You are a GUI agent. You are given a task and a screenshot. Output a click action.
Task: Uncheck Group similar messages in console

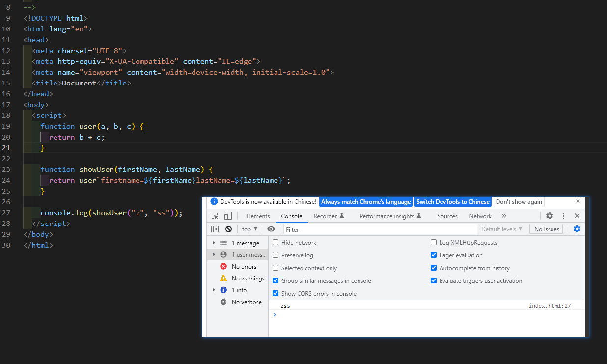pyautogui.click(x=276, y=280)
